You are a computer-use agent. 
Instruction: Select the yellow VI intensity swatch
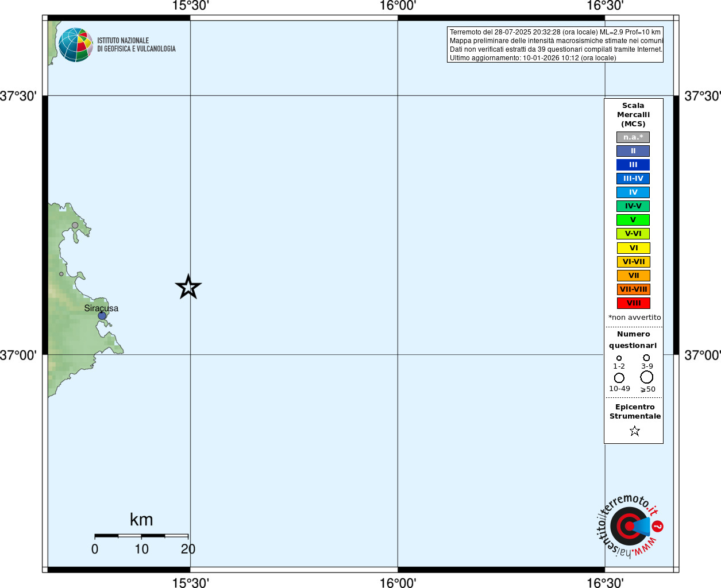coord(633,248)
